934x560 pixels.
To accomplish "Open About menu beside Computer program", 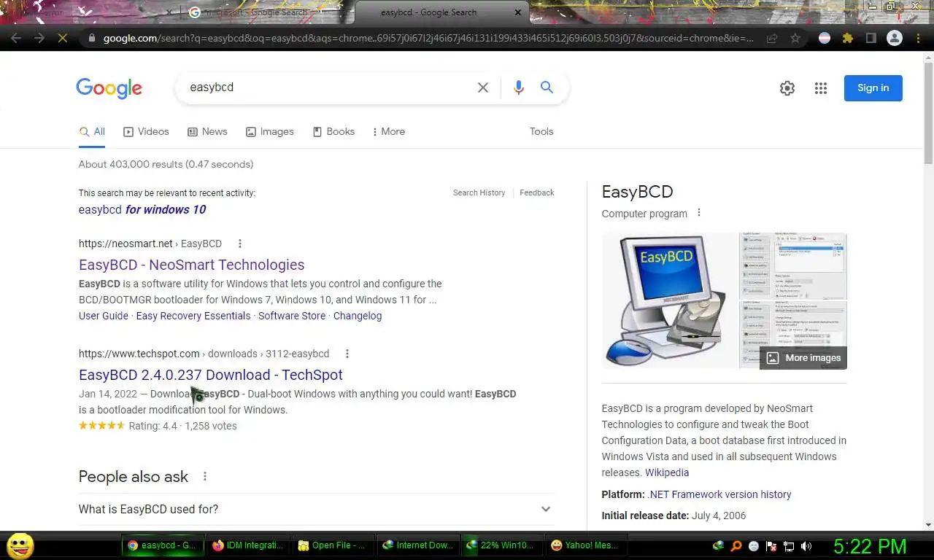I will (698, 213).
